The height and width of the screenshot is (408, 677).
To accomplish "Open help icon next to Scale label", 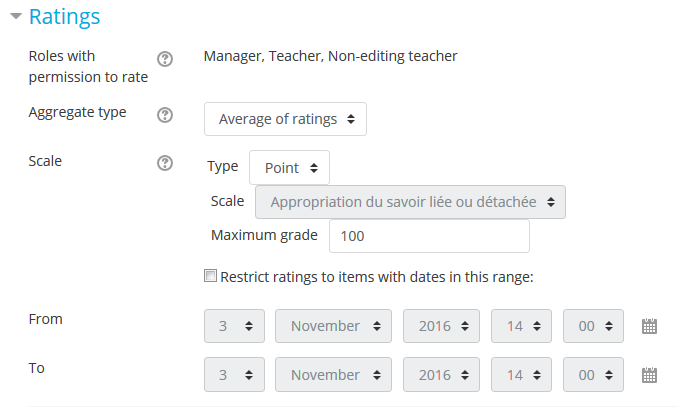I will 165,163.
